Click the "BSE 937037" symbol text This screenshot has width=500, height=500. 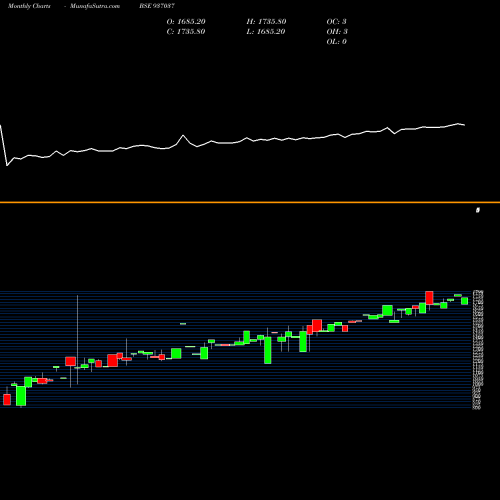point(157,6)
